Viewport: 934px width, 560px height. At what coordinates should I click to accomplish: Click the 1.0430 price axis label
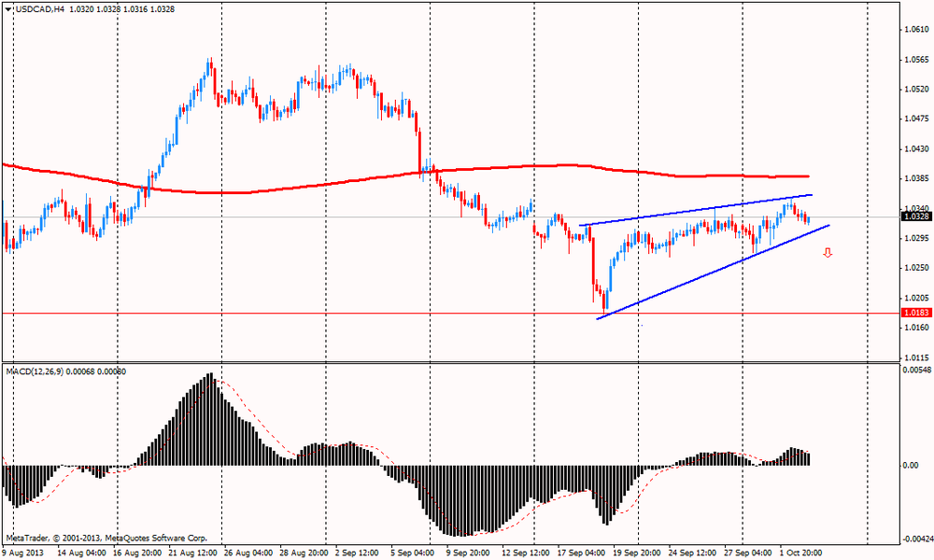click(916, 148)
